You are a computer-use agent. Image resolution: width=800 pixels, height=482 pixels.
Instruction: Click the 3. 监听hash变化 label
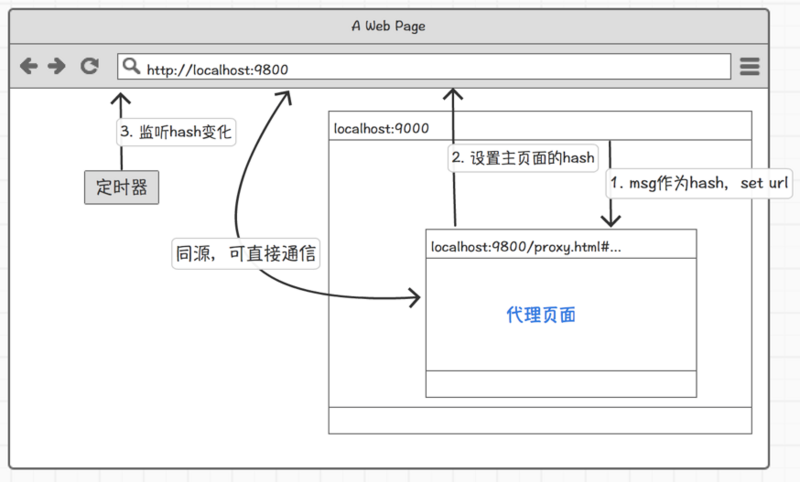click(176, 132)
